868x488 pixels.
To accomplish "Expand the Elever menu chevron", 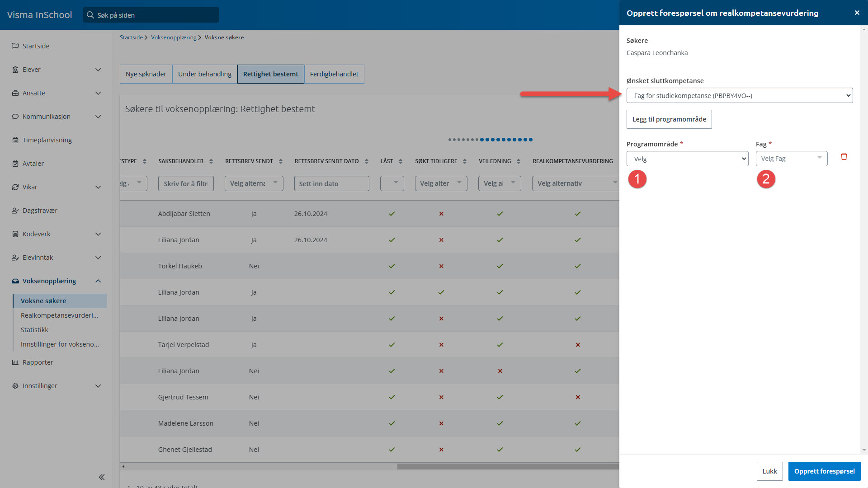I will (98, 70).
